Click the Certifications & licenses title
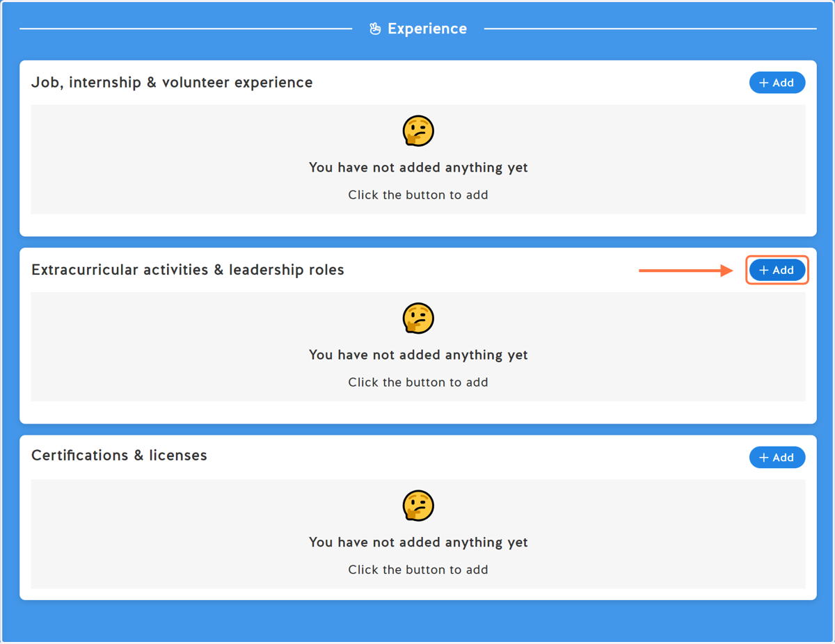This screenshot has height=644, width=835. (x=119, y=456)
